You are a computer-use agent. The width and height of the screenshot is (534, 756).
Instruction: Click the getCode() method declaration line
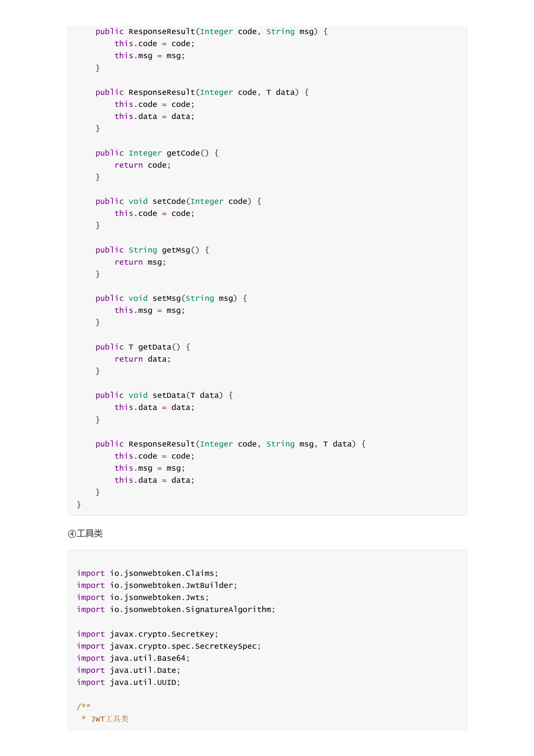tap(157, 153)
